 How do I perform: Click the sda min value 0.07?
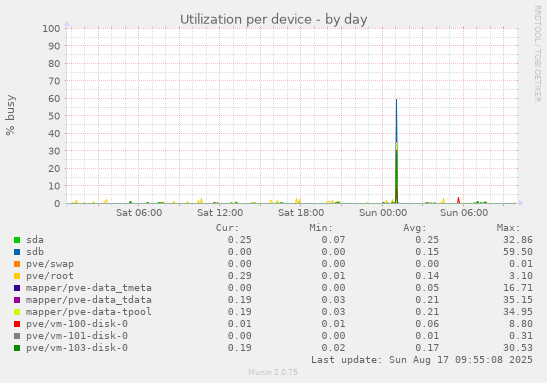(x=333, y=240)
